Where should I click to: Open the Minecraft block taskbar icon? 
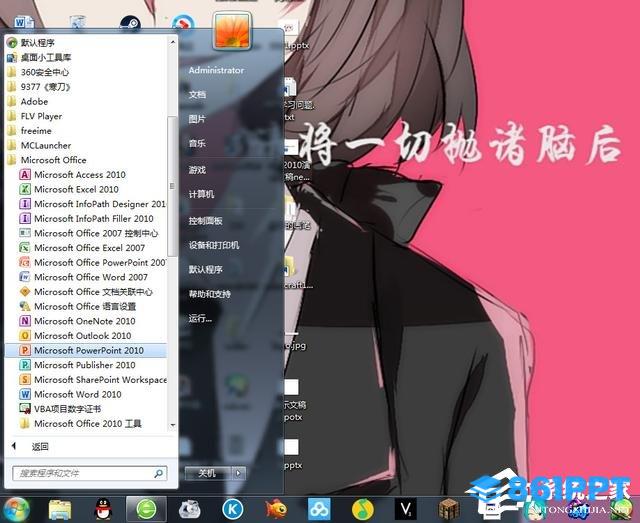click(x=449, y=510)
